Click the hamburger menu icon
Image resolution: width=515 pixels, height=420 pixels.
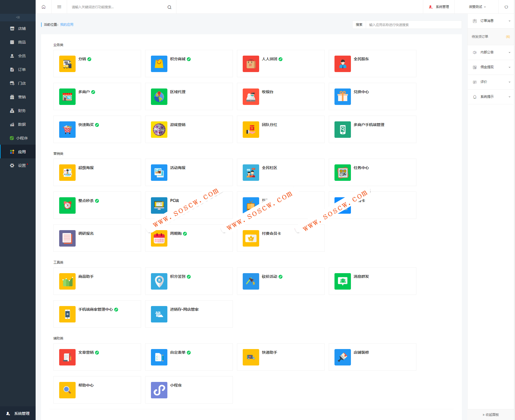coord(59,7)
